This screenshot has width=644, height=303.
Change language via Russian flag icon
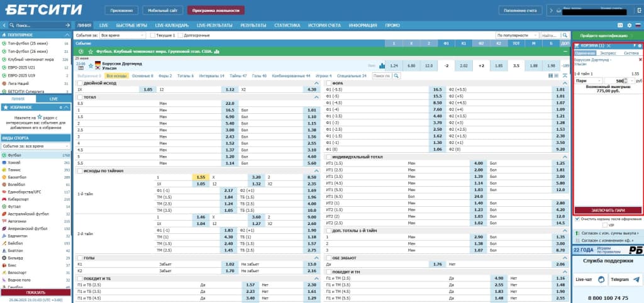[x=638, y=25]
